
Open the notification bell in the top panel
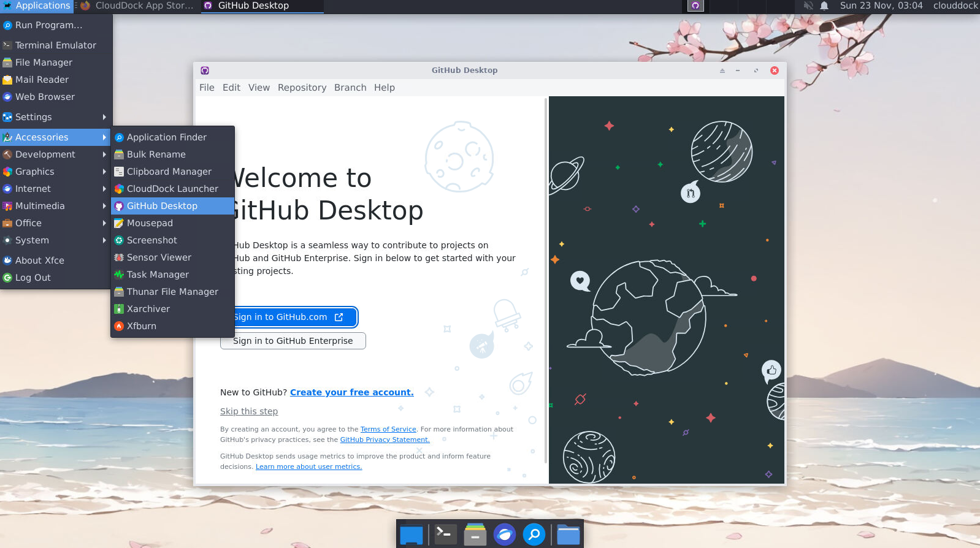pos(824,6)
